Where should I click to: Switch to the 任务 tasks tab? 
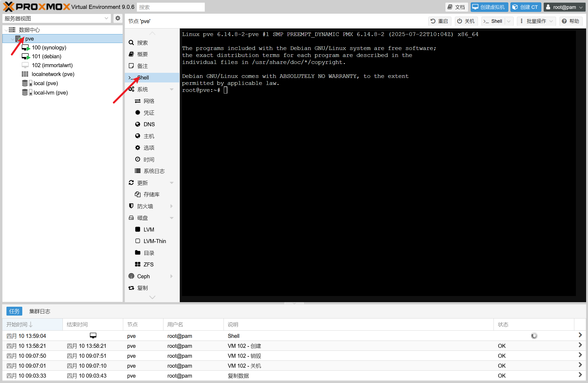click(x=14, y=311)
